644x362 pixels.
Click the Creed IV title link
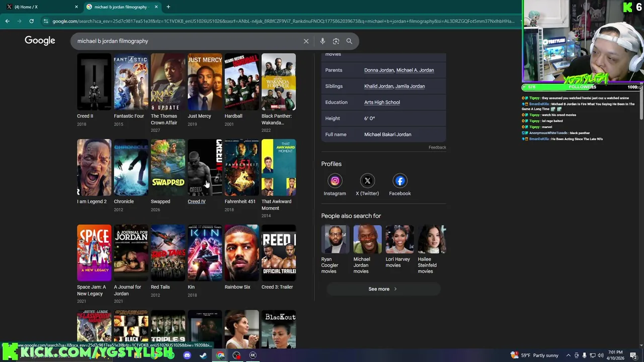(197, 202)
